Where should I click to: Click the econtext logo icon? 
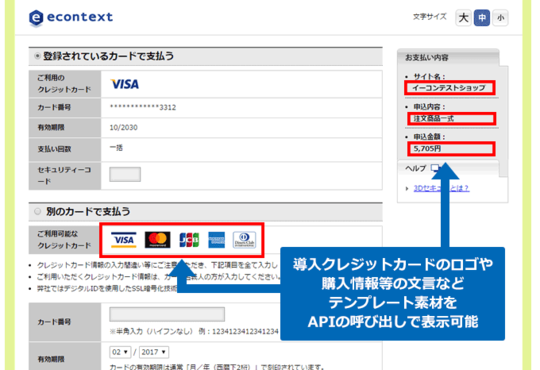(x=36, y=18)
